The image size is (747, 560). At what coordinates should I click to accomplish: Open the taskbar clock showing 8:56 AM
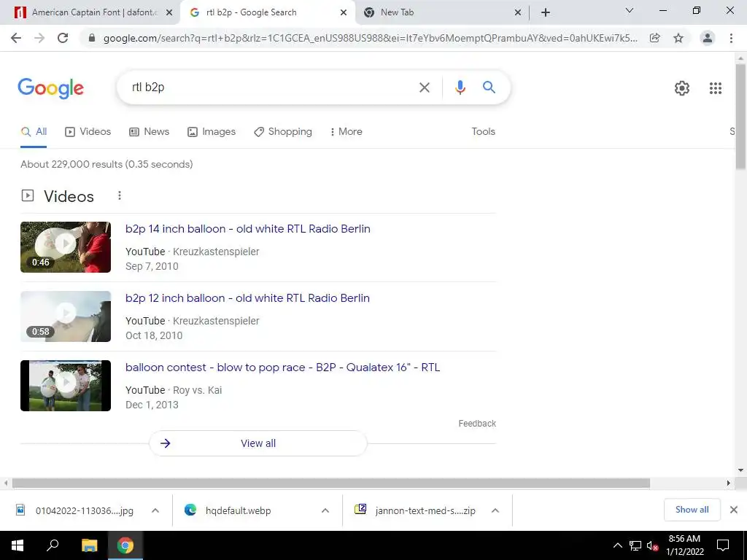(x=684, y=545)
